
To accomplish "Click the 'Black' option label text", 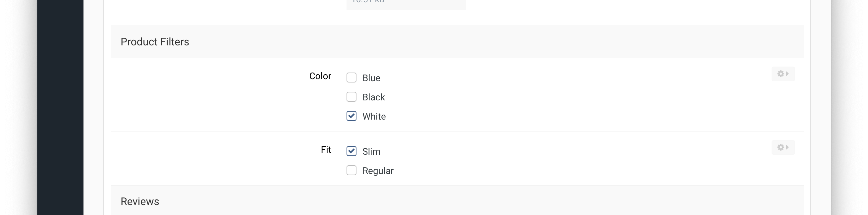I will pyautogui.click(x=374, y=97).
